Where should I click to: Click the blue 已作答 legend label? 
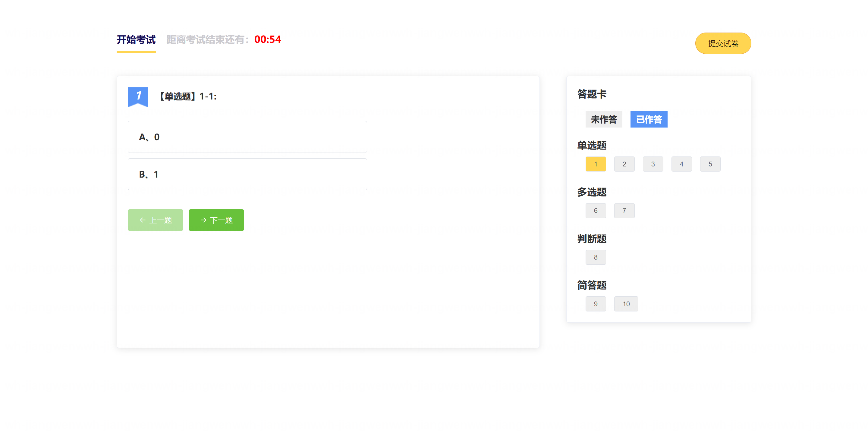[649, 119]
